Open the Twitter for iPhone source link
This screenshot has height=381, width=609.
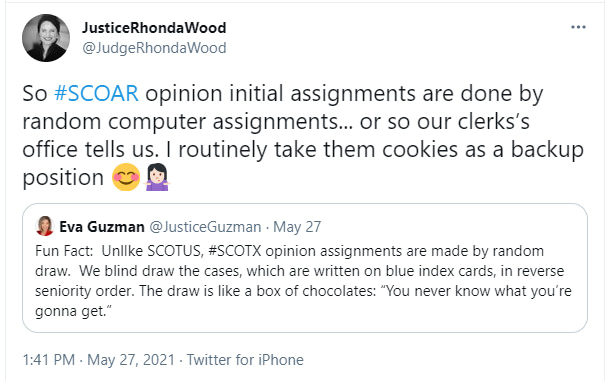(245, 360)
